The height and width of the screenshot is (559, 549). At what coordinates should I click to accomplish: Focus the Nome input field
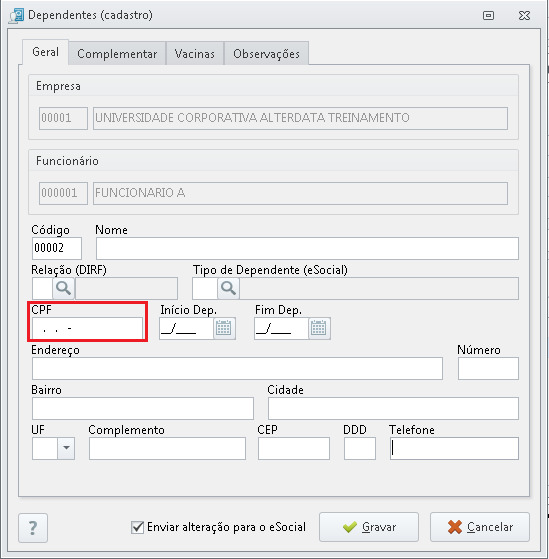(x=307, y=248)
